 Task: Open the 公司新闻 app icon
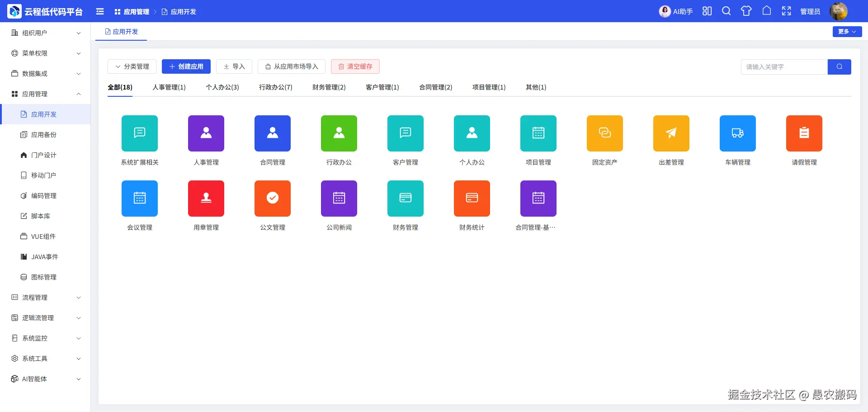tap(339, 199)
